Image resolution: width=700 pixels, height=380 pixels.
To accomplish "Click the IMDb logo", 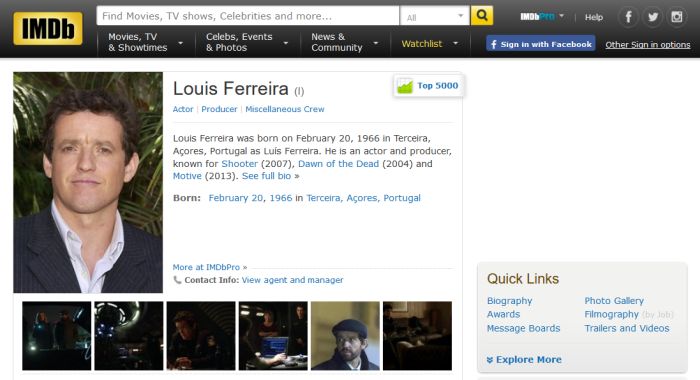I will coord(48,29).
